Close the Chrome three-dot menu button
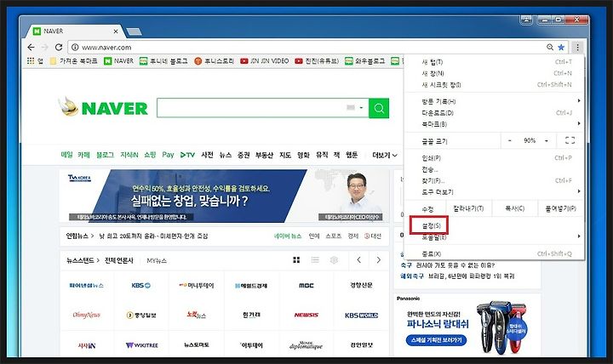Screen dimensions: 613x364 [x=577, y=48]
